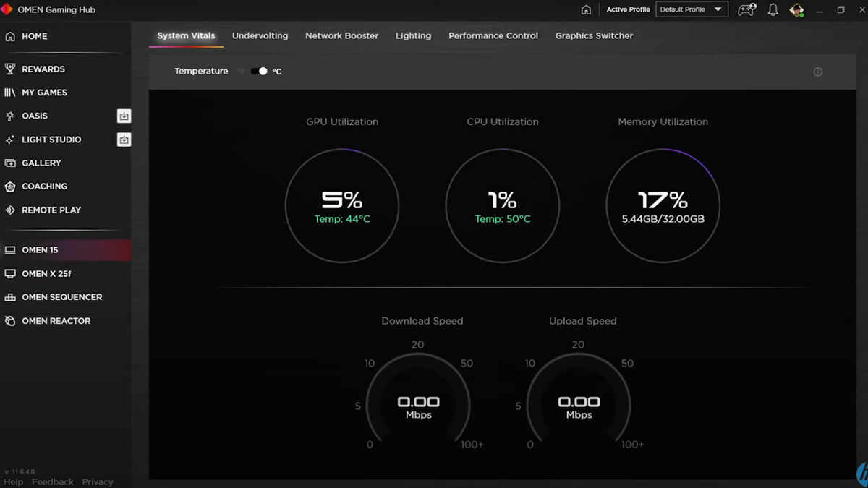Click the Home house icon in sidebar
The width and height of the screenshot is (868, 488).
(x=10, y=36)
